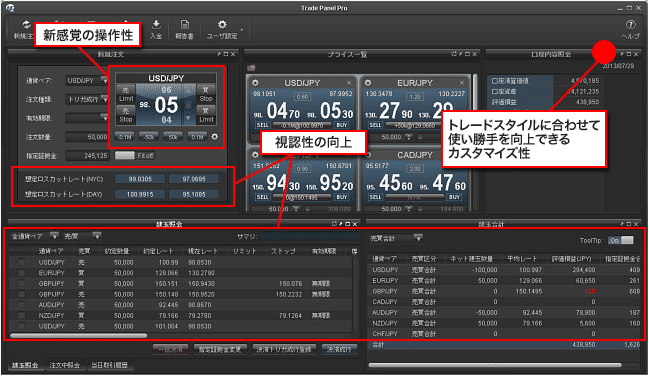Switch the ToolTip On toggle
The image size is (649, 376).
pyautogui.click(x=621, y=240)
